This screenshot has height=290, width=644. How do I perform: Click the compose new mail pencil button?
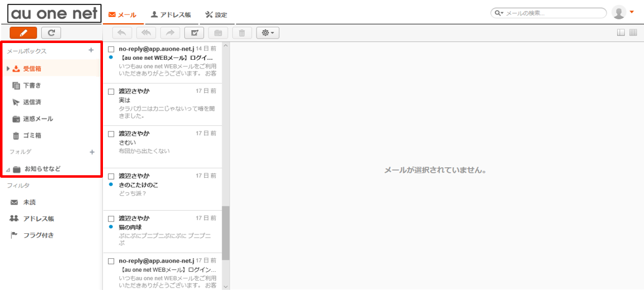[x=24, y=32]
